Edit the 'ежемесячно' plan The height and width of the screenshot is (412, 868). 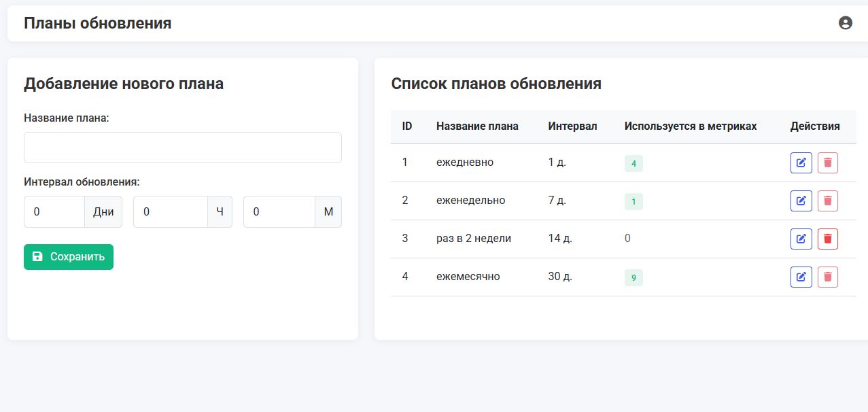tap(801, 277)
